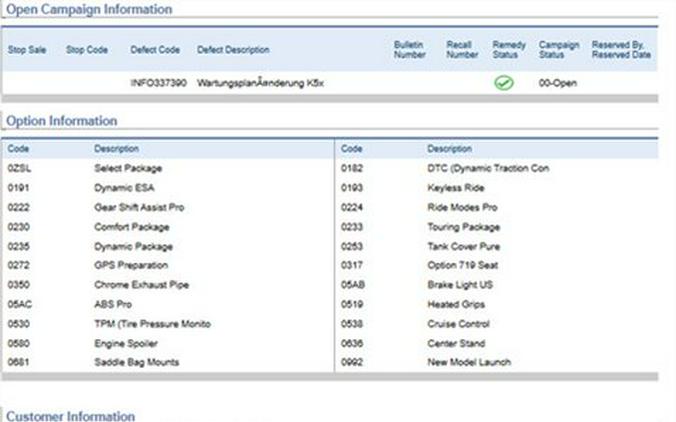Click the Stop Code column header
The width and height of the screenshot is (676, 422).
coord(87,50)
